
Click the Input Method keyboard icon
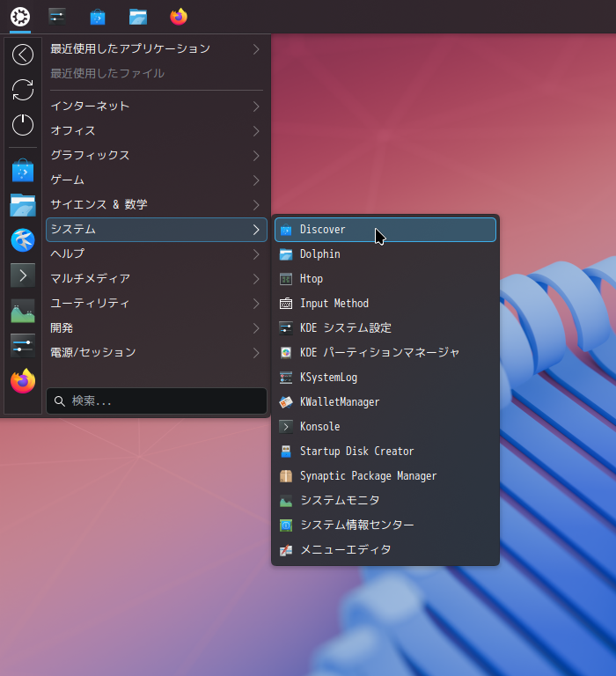point(286,304)
